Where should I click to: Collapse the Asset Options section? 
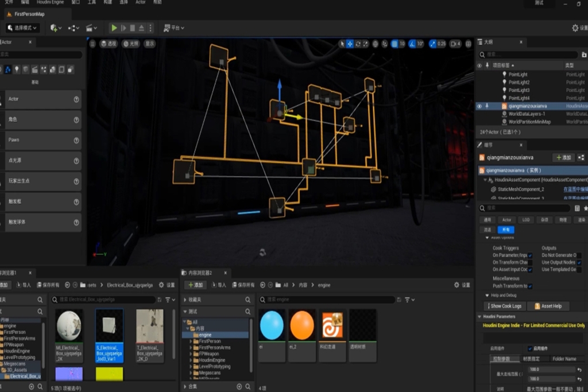click(x=486, y=237)
